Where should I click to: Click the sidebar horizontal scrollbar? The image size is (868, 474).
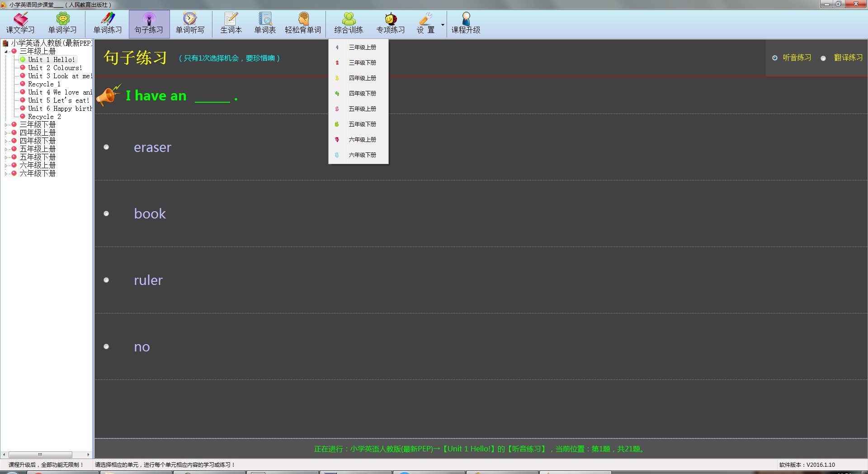[x=41, y=455]
